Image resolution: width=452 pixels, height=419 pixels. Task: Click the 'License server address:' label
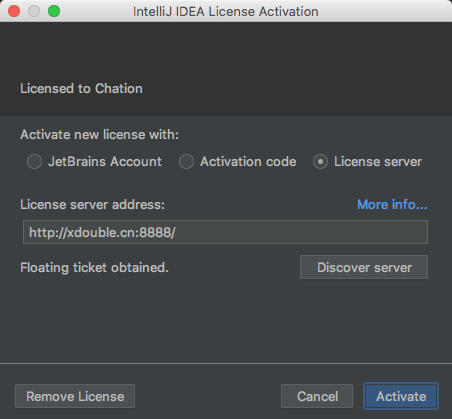(x=92, y=204)
